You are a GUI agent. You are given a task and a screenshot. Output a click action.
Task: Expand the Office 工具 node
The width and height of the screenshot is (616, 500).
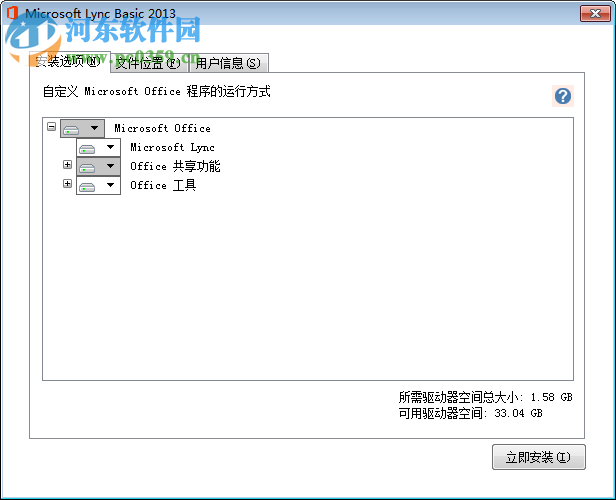[x=68, y=183]
